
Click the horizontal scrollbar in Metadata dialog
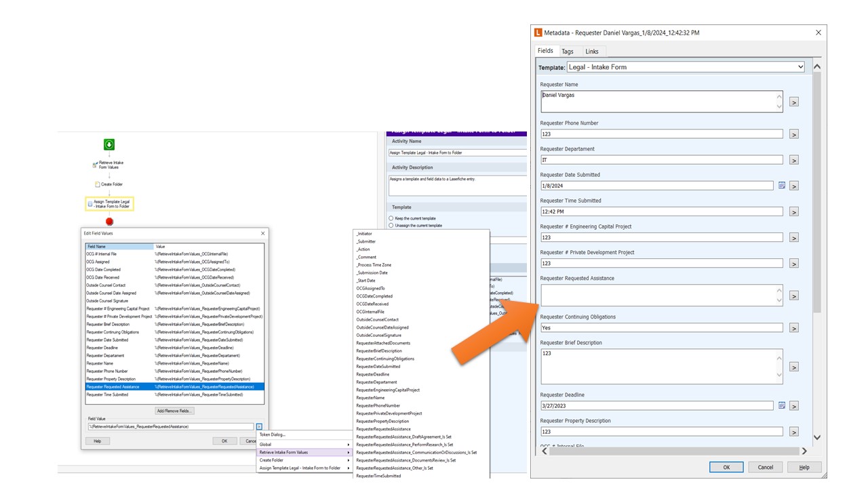tap(674, 451)
